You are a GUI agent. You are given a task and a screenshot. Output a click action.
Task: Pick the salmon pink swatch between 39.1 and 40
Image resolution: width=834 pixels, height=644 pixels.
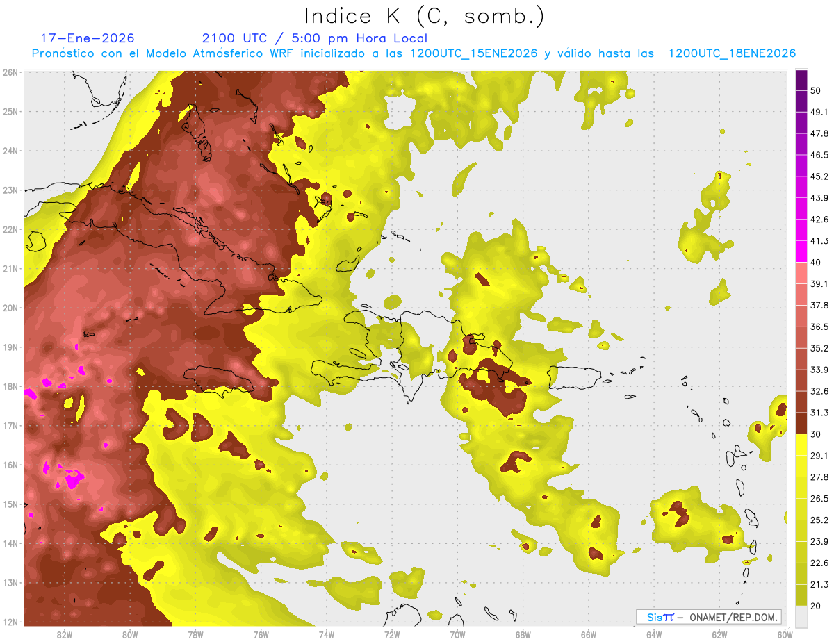[801, 273]
